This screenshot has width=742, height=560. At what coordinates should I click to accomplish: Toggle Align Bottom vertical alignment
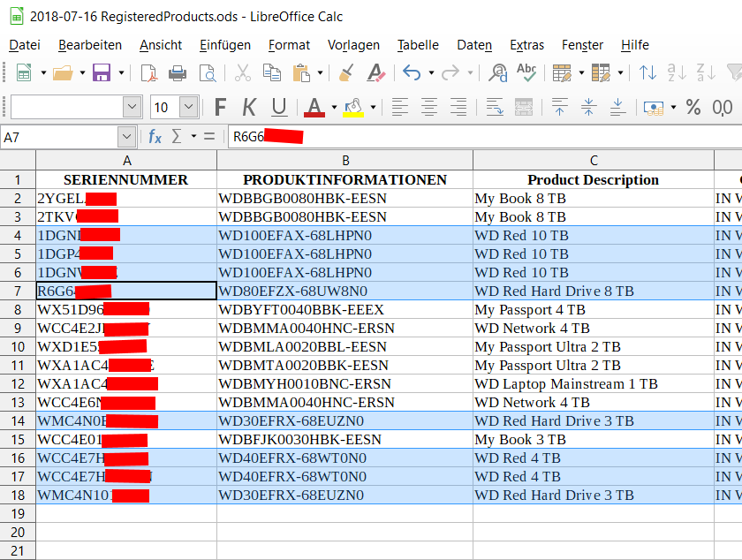click(617, 108)
